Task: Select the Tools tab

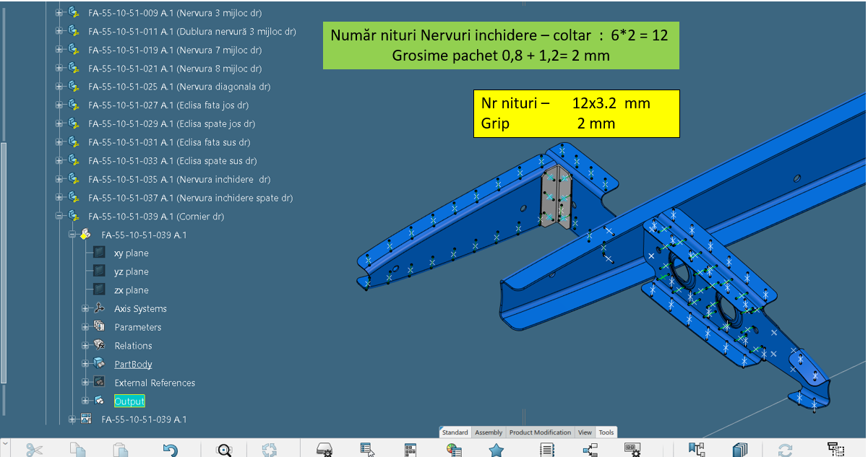Action: tap(606, 432)
